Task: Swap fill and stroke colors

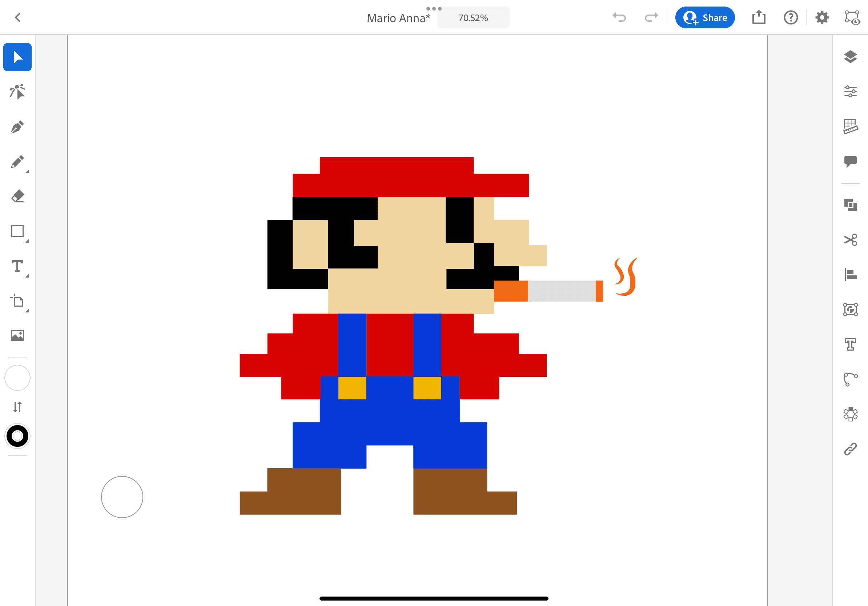Action: (x=17, y=407)
